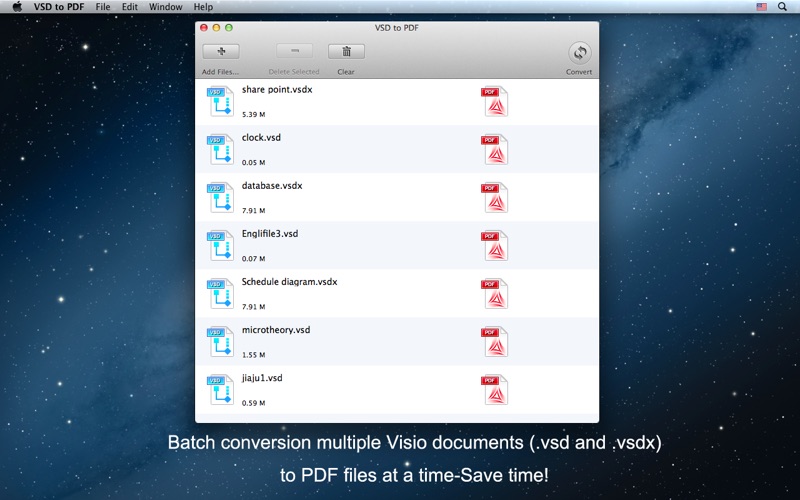Click VSD icon for share point.vsdx
Screen dimensions: 800x500
[x=220, y=102]
